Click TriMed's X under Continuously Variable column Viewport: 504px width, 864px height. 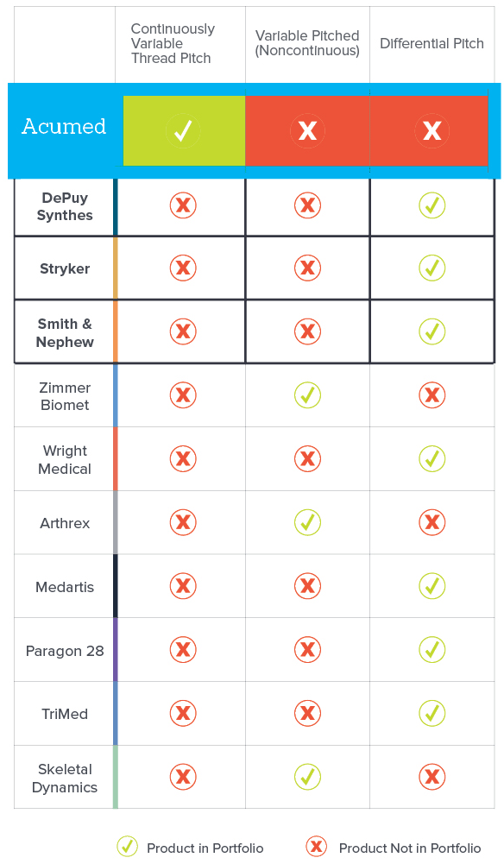pyautogui.click(x=183, y=713)
